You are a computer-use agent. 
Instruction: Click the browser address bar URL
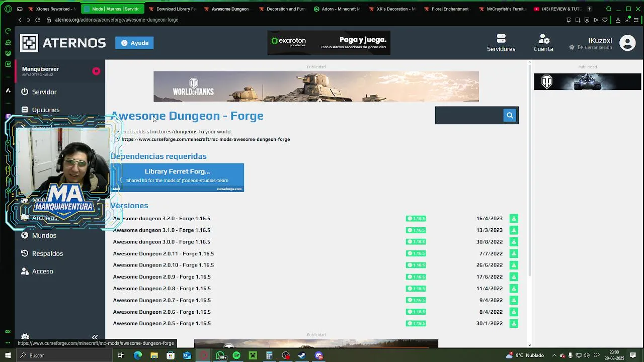[x=117, y=20]
